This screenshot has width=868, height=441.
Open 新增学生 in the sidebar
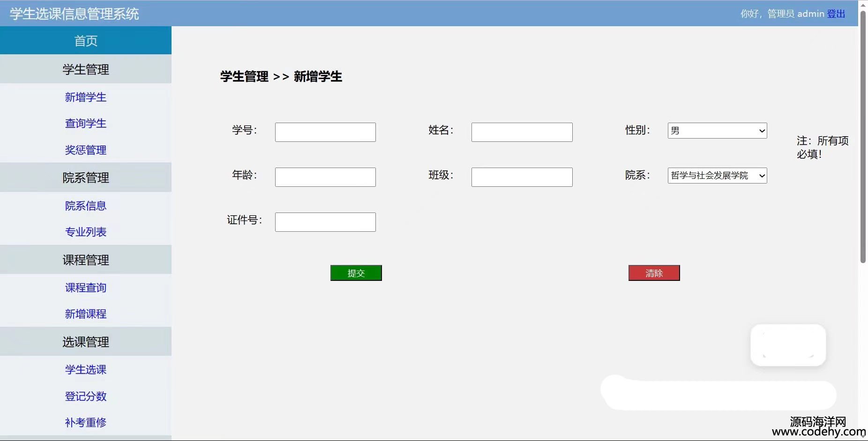click(x=86, y=97)
